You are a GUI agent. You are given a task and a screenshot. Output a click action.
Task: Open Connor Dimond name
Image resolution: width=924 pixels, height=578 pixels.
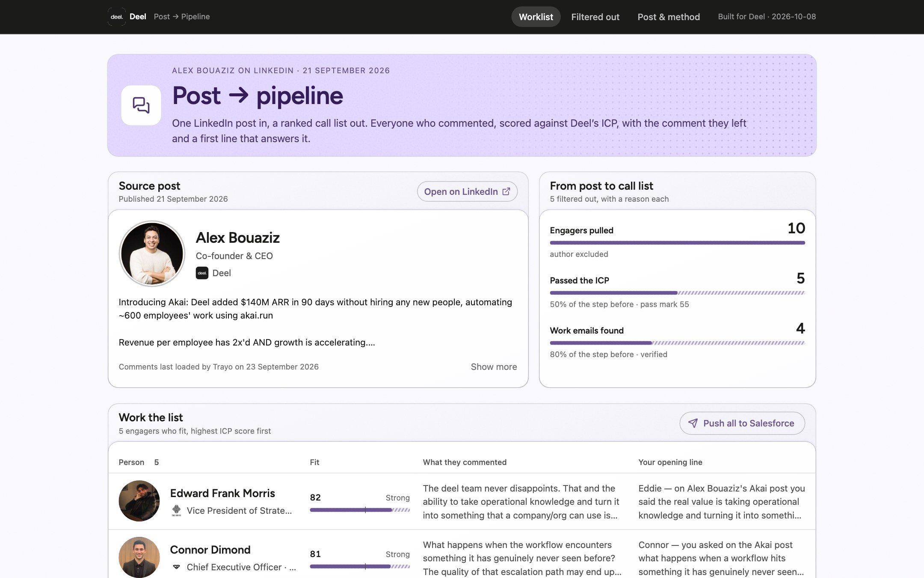click(x=210, y=550)
